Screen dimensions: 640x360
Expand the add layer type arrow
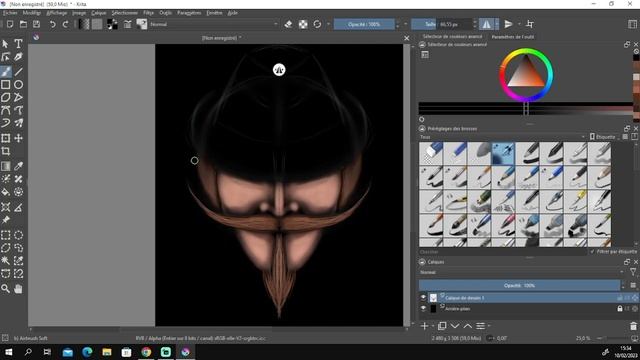point(433,326)
